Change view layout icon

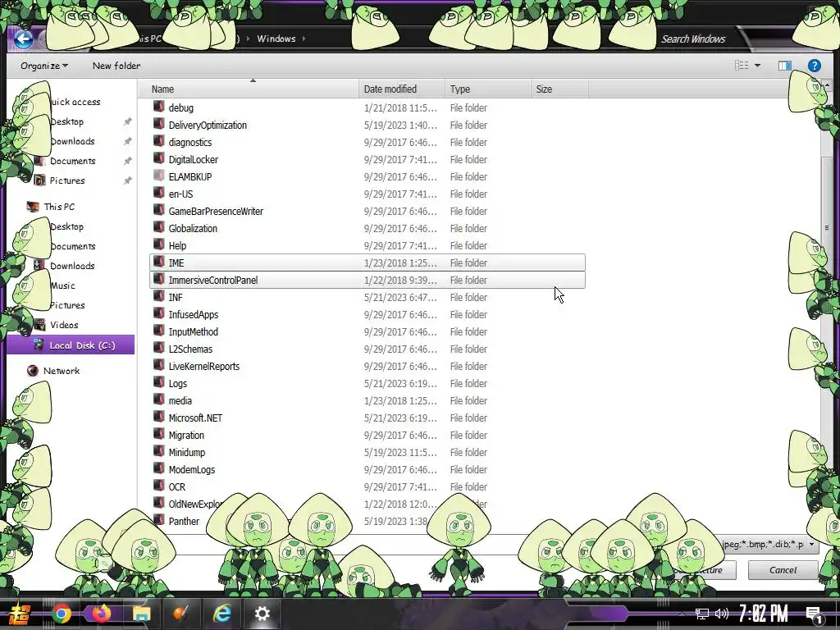pyautogui.click(x=742, y=66)
